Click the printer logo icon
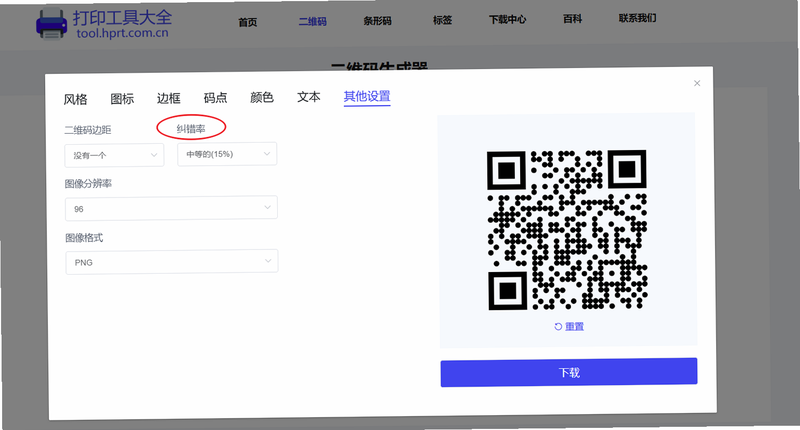800x430 pixels. pos(51,25)
